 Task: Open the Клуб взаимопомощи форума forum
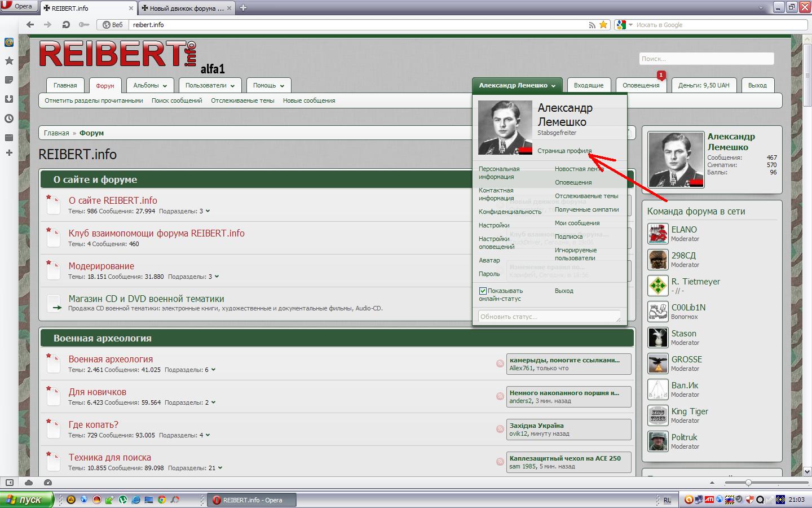tap(157, 234)
